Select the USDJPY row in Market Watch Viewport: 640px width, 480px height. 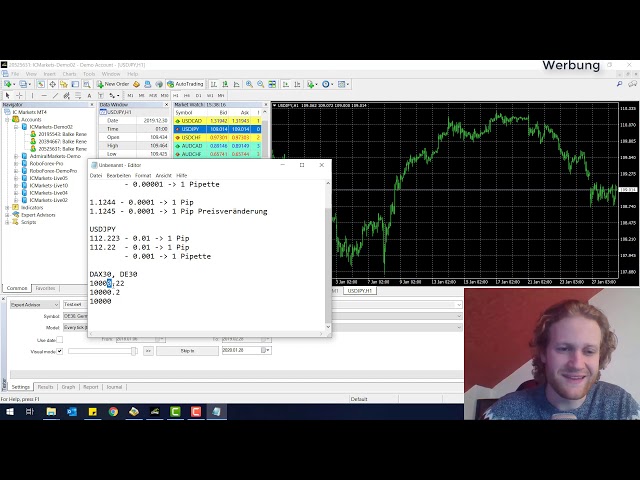[x=190, y=129]
